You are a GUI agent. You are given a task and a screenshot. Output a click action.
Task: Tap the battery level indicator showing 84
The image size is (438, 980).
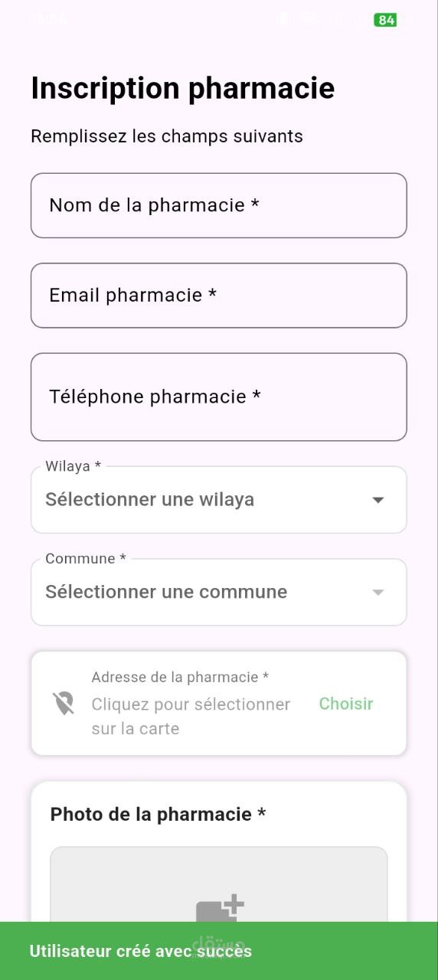[385, 20]
